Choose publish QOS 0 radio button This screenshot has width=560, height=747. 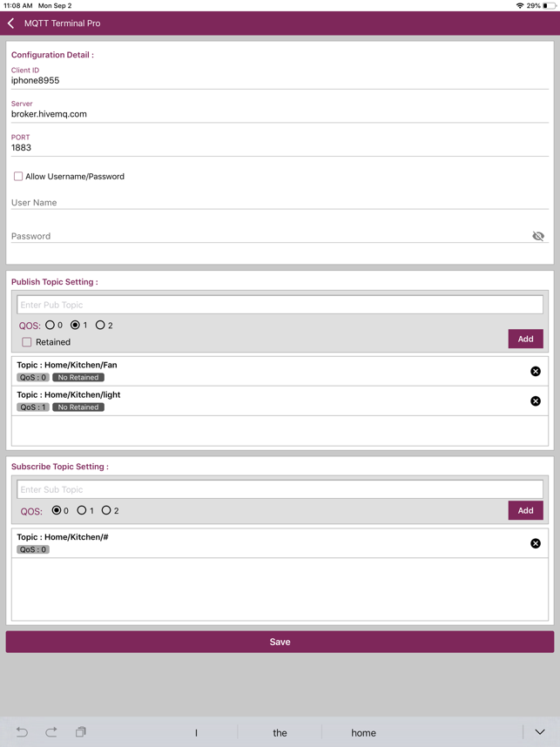50,325
